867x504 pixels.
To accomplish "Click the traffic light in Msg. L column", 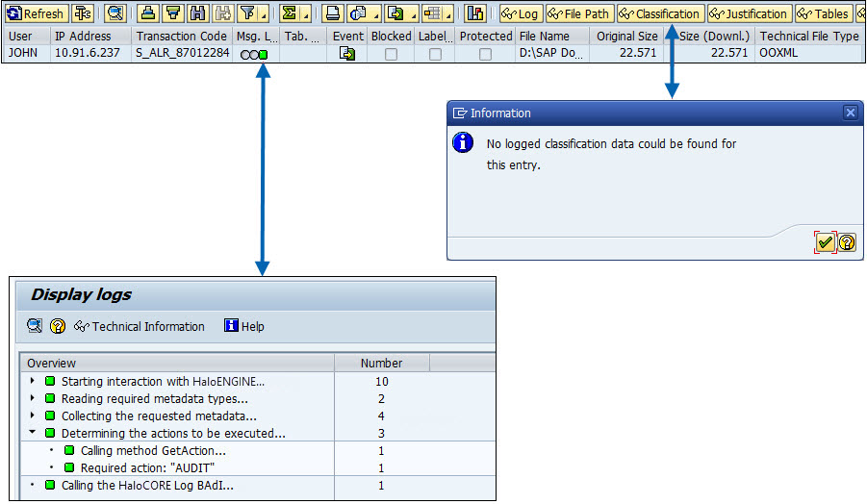I will (x=254, y=54).
